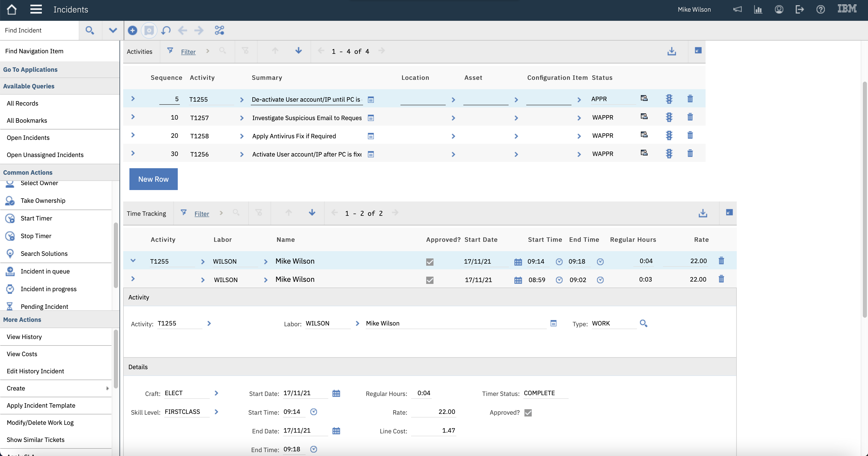Viewport: 868px width, 456px height.
Task: Collapse the T1255 time tracking row details
Action: coord(133,260)
